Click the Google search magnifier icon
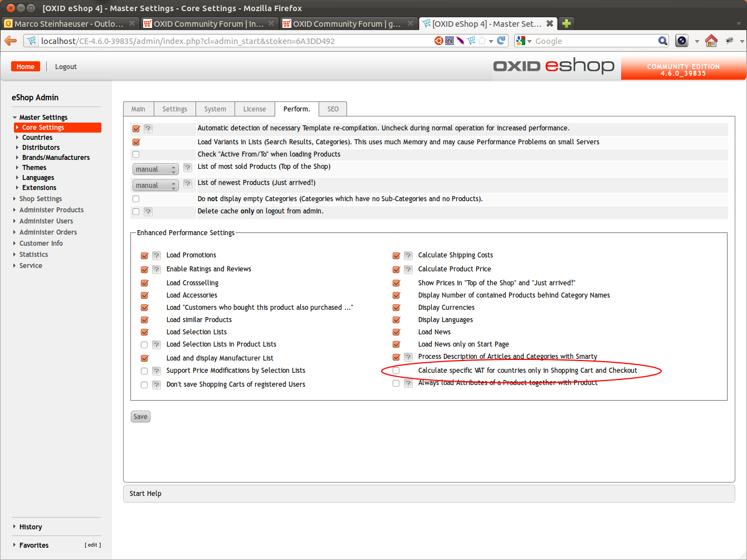 [x=662, y=41]
